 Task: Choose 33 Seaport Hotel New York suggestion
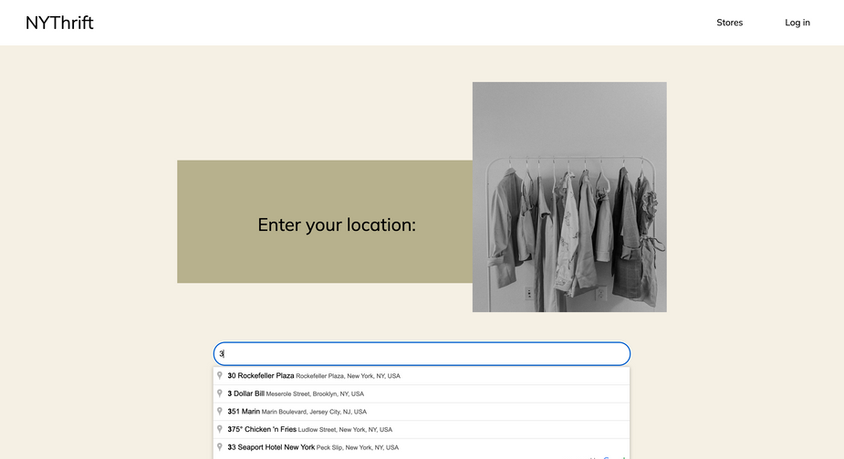coord(421,447)
